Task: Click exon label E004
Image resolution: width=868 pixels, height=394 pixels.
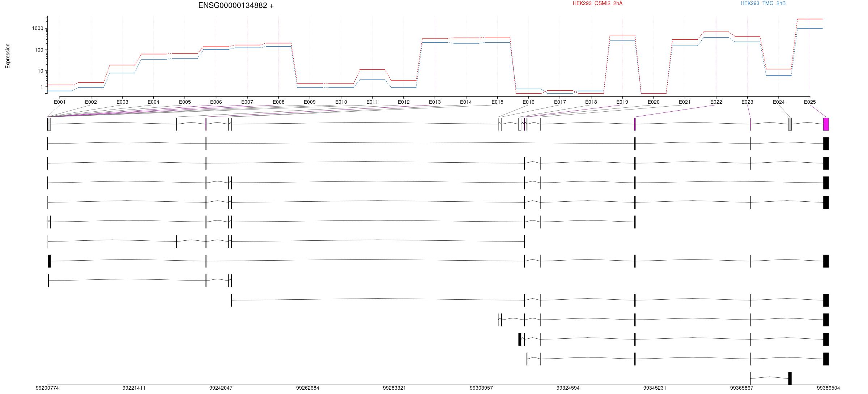Action: 153,102
